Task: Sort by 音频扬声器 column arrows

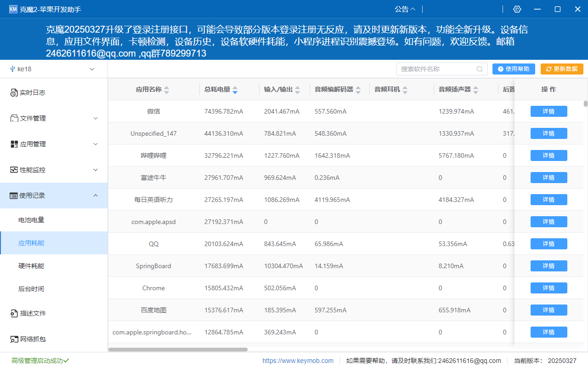Action: (x=475, y=90)
